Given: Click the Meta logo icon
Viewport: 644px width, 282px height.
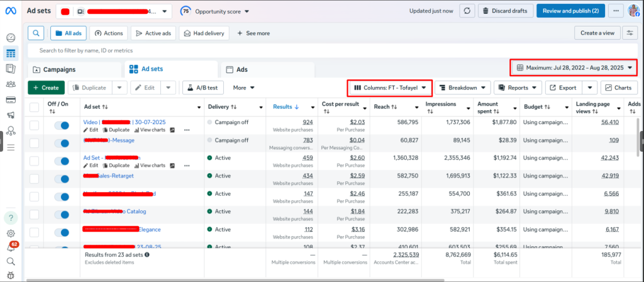Looking at the screenshot, I should pos(11,11).
